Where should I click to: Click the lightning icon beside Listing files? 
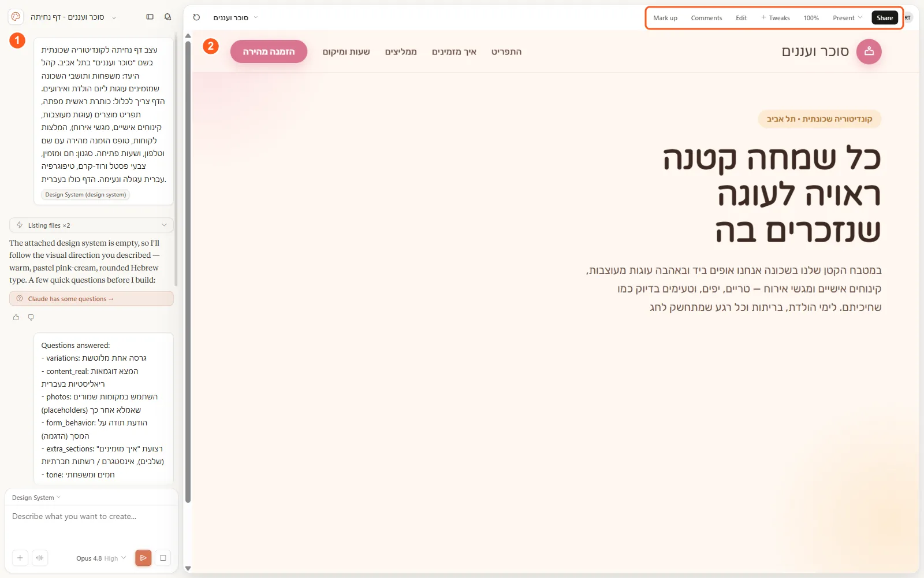click(20, 225)
